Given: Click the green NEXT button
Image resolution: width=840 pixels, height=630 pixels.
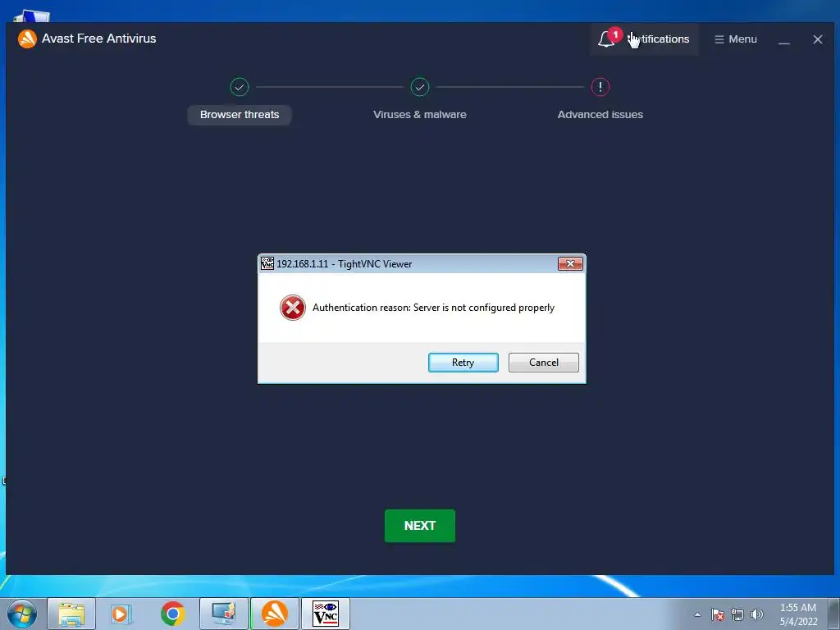Looking at the screenshot, I should 420,526.
